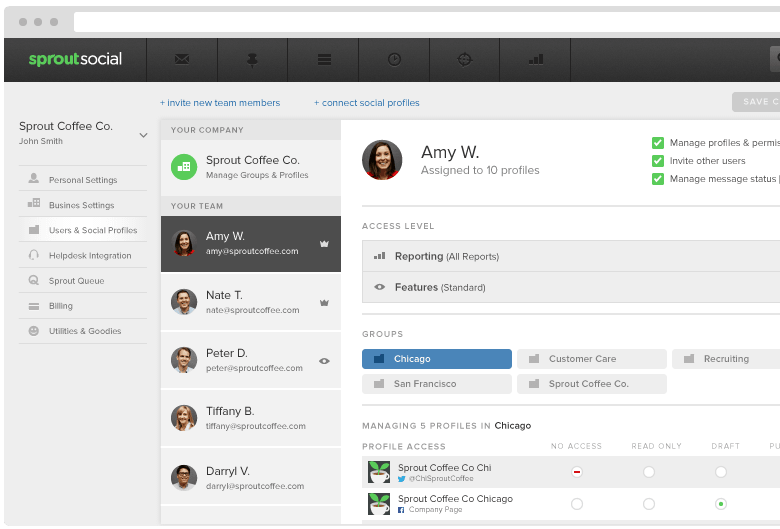Click the Business Settings building icon
Viewport: 780px width, 529px height.
[x=34, y=203]
